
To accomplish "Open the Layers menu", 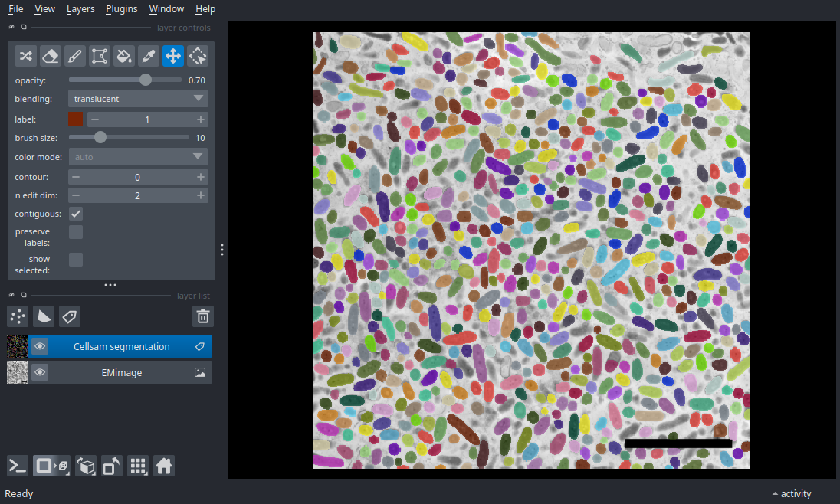I will [80, 8].
